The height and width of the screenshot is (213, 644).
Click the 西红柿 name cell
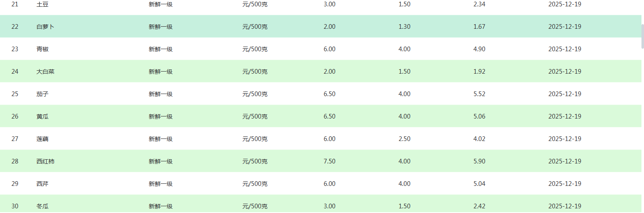point(45,161)
